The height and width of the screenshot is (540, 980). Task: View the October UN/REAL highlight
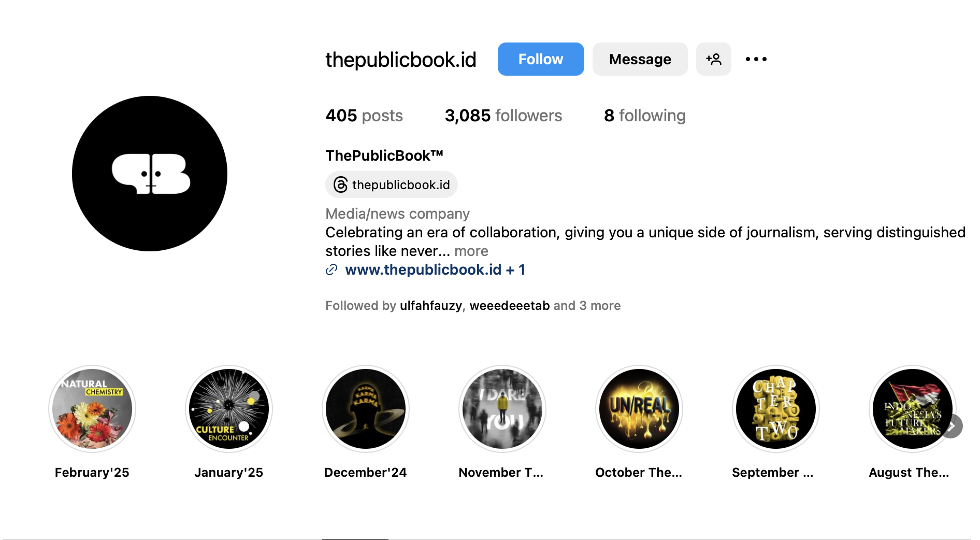(x=639, y=409)
